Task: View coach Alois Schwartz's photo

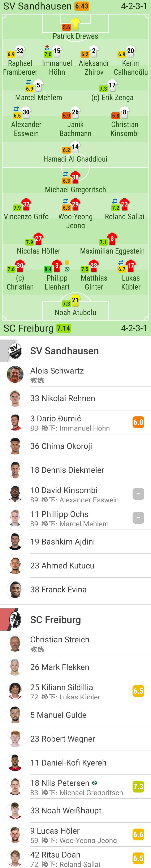Action: 15,374
